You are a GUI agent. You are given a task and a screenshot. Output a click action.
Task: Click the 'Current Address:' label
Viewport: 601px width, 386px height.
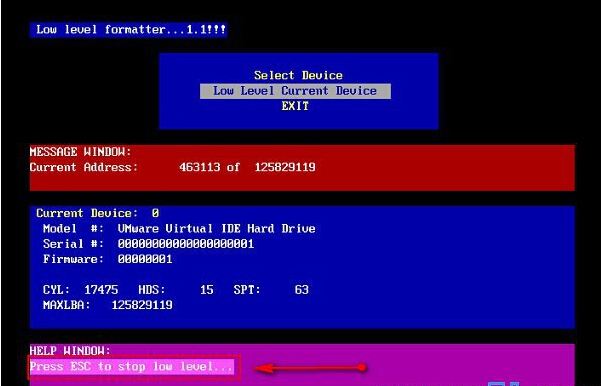84,168
